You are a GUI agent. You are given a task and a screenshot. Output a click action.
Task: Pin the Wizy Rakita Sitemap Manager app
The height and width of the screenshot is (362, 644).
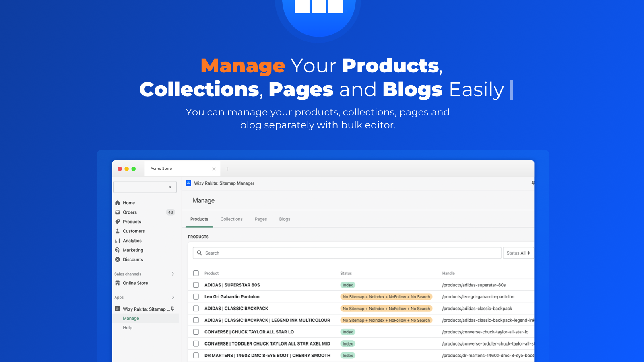[172, 309]
